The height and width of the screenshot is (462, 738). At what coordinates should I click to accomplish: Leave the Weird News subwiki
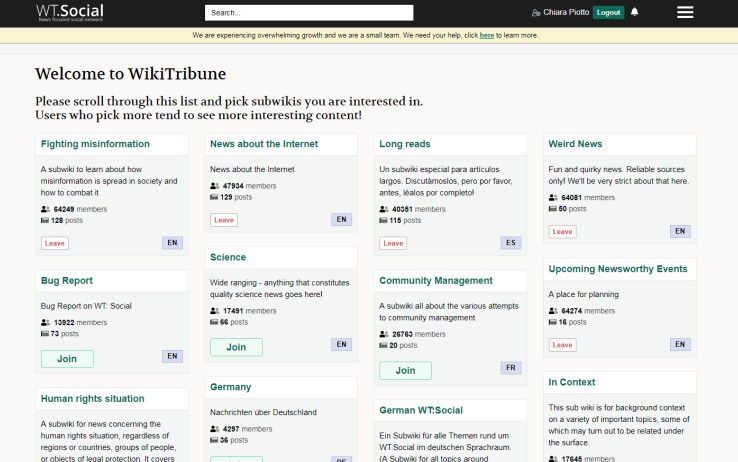click(x=562, y=231)
